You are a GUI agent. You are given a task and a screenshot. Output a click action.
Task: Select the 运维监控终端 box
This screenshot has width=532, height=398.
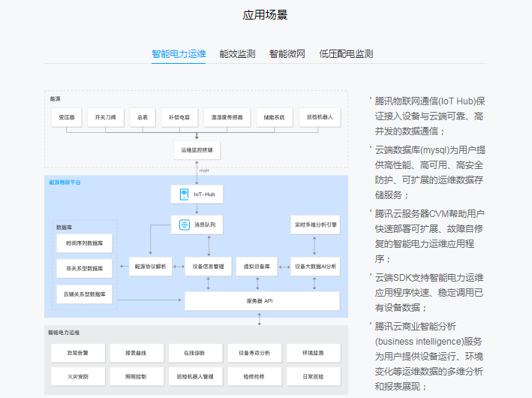[197, 150]
